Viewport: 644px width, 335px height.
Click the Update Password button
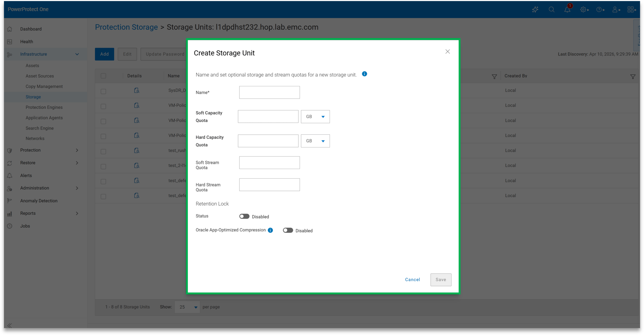(x=164, y=54)
